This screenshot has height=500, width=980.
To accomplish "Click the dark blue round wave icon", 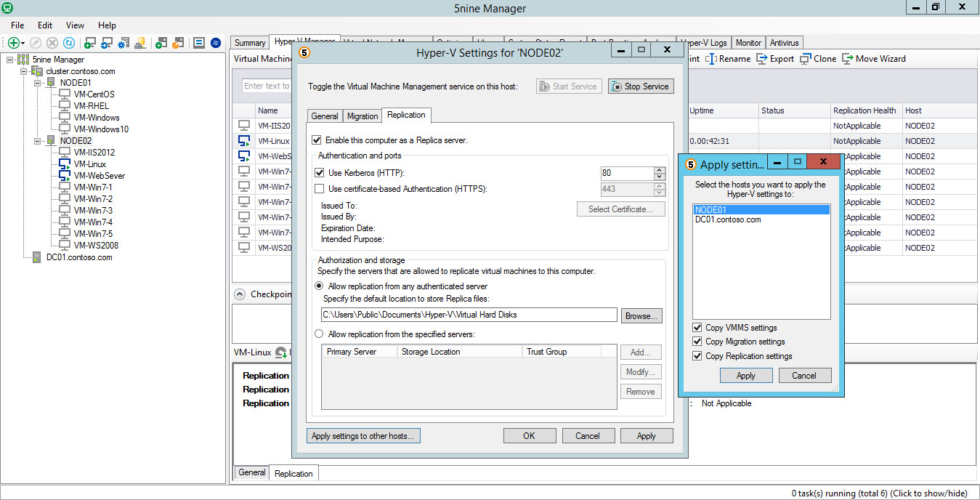I will [x=216, y=44].
